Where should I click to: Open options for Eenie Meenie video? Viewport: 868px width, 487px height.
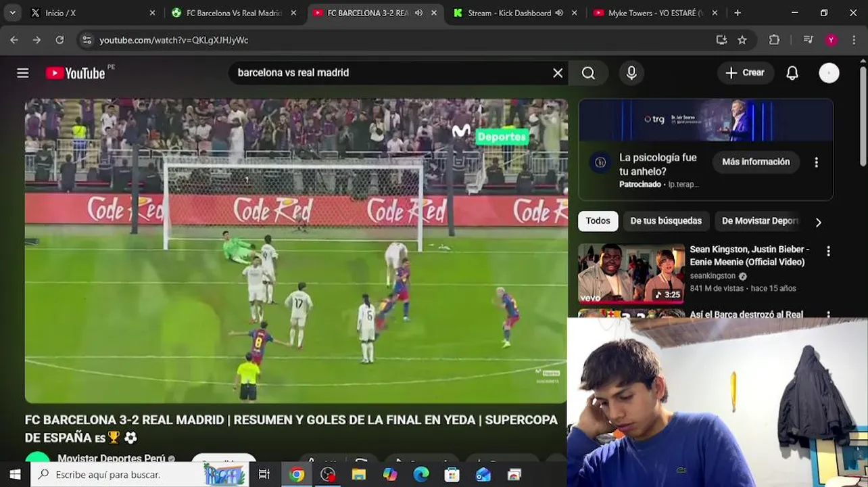(828, 251)
